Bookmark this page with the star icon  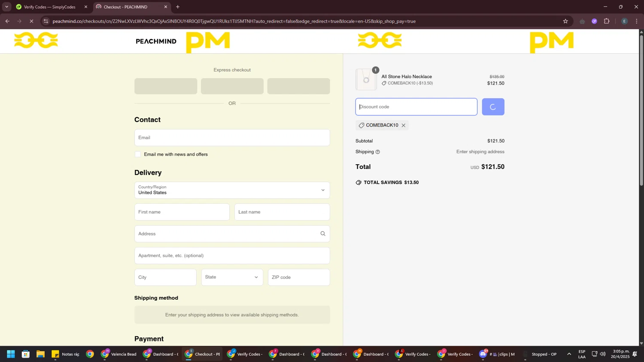565,21
